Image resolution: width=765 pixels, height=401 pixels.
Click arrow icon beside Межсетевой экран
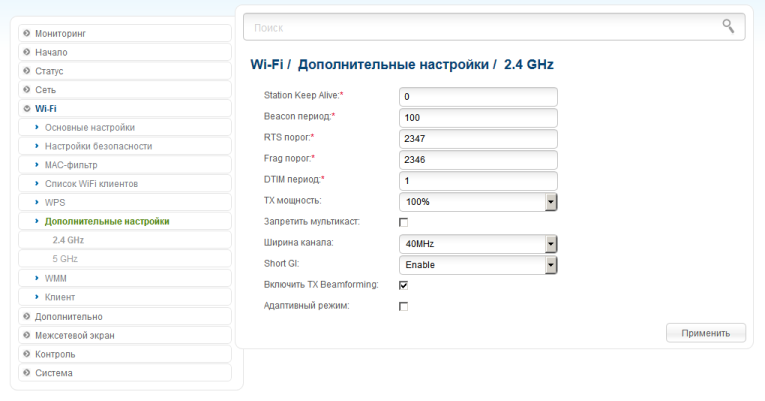click(x=27, y=335)
